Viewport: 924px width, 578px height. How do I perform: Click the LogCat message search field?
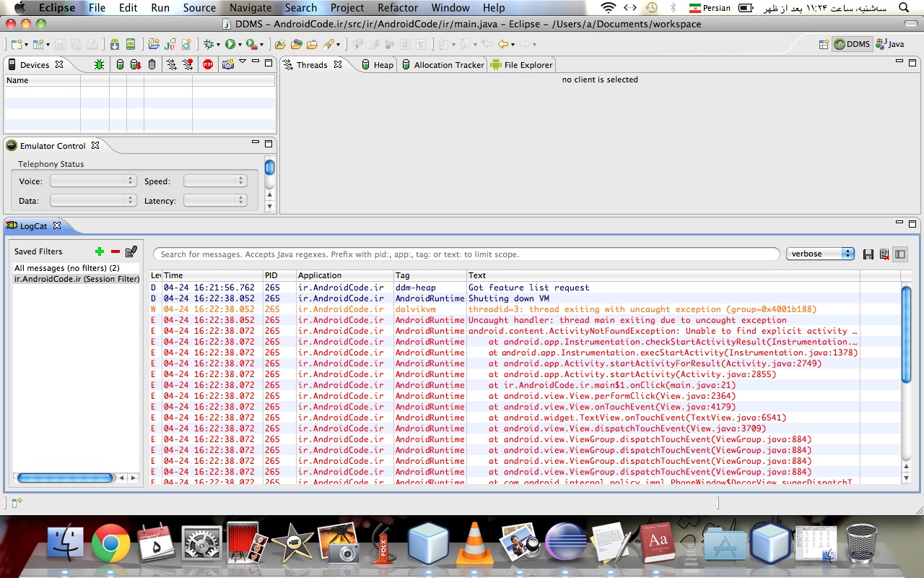[x=466, y=254]
